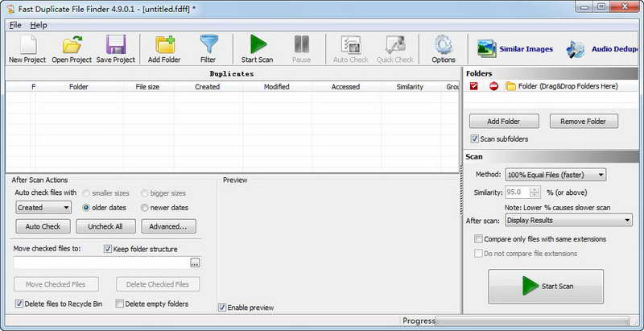644x331 pixels.
Task: Toggle Delete files to Recycle Bin
Action: tap(19, 304)
